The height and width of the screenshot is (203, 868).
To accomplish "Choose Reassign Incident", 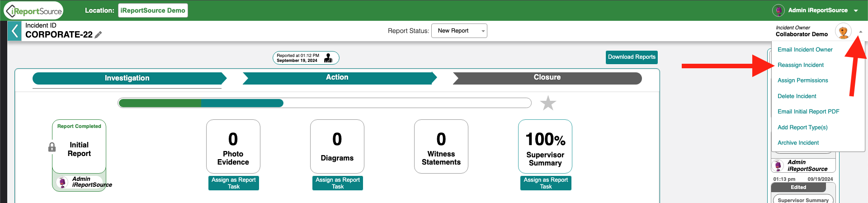I will click(x=800, y=65).
